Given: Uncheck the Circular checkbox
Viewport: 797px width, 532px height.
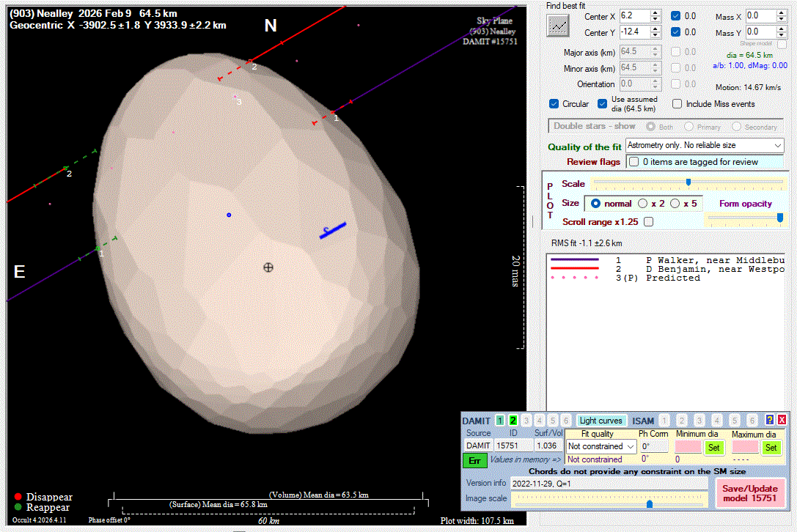Looking at the screenshot, I should (x=554, y=104).
